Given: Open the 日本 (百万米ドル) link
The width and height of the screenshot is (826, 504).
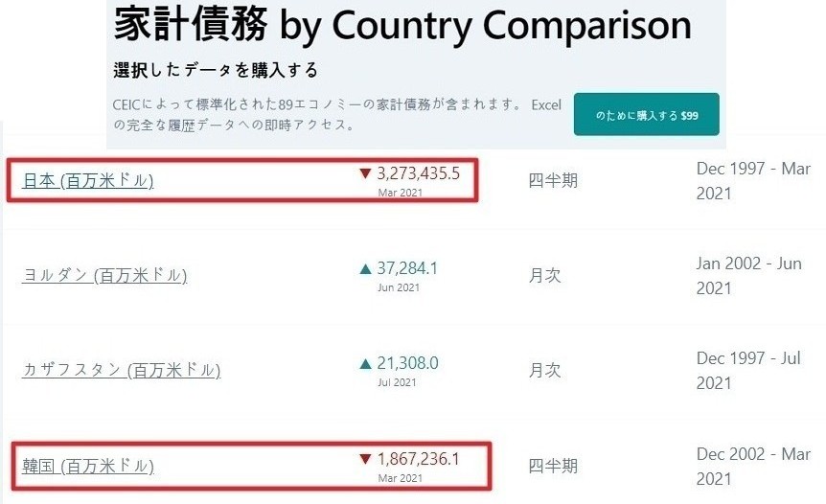Looking at the screenshot, I should click(87, 180).
